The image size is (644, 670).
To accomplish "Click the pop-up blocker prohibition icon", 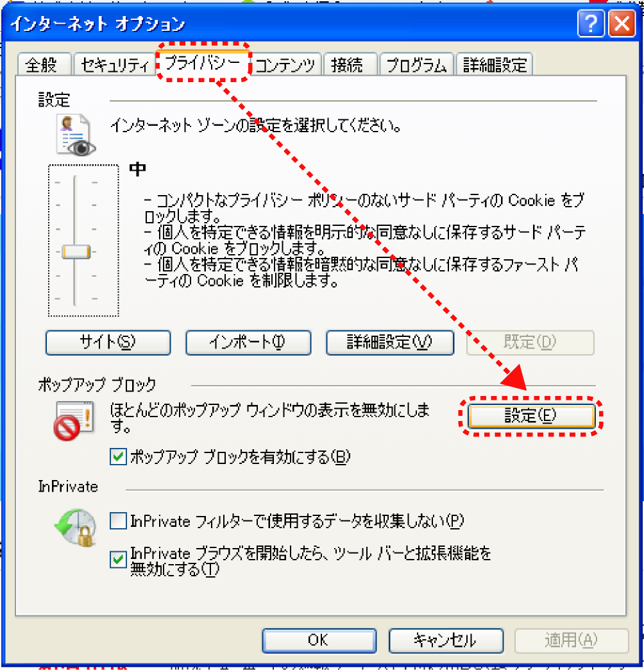I will pos(74,420).
